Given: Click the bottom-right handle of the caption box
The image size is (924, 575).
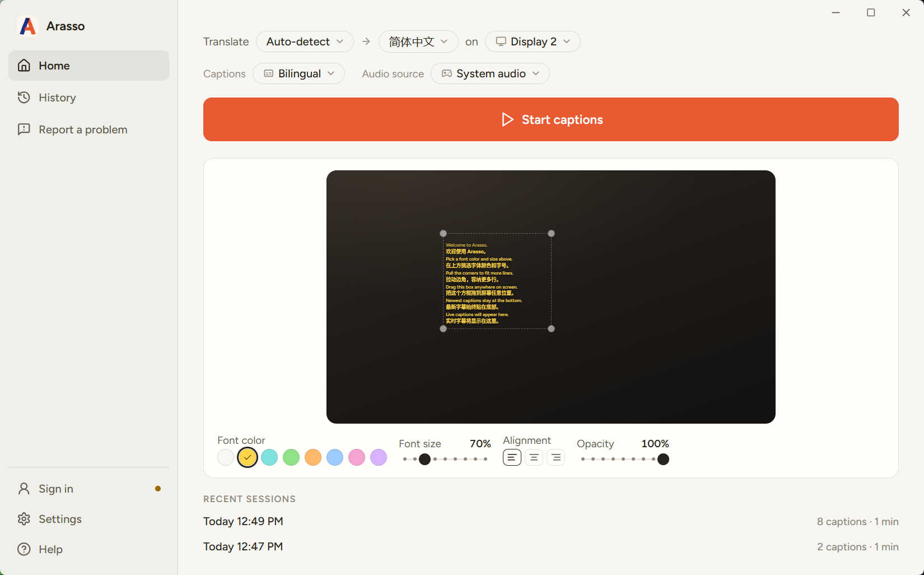Looking at the screenshot, I should (x=552, y=328).
